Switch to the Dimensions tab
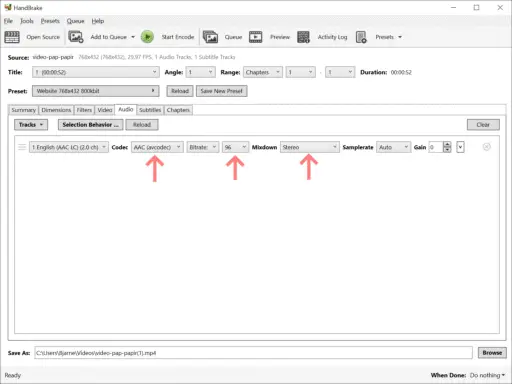512x384 pixels. point(56,110)
